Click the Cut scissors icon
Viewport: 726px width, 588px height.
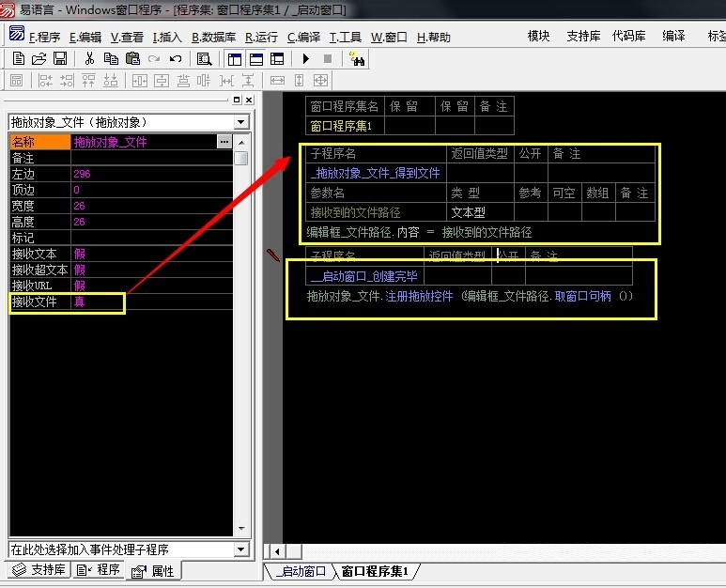(x=90, y=59)
